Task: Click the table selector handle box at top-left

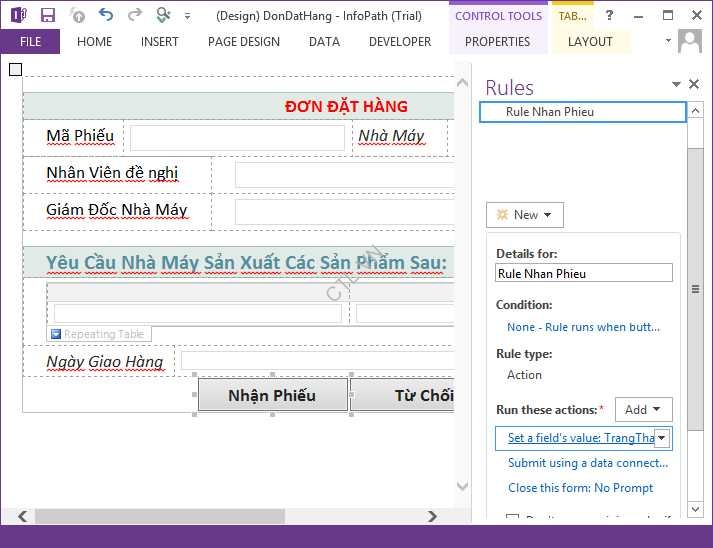Action: tap(15, 69)
